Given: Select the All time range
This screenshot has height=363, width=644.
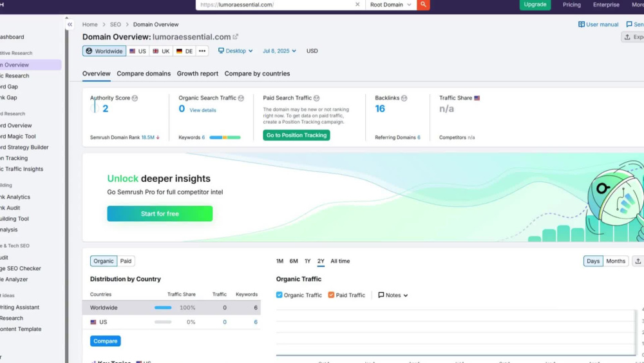Looking at the screenshot, I should tap(340, 261).
